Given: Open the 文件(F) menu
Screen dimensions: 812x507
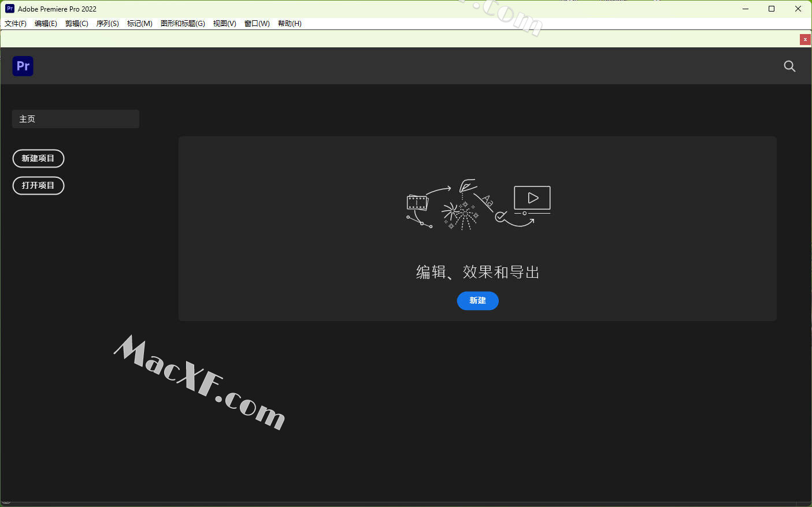Looking at the screenshot, I should [x=16, y=24].
